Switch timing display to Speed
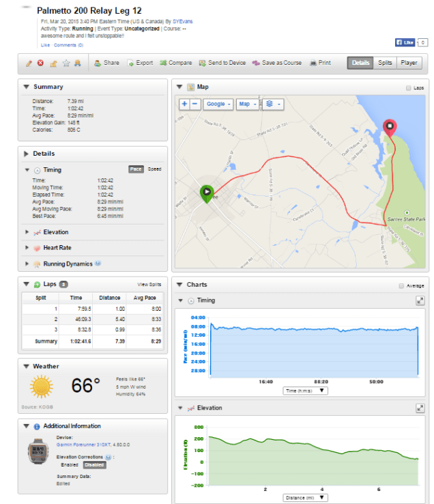 click(x=155, y=169)
